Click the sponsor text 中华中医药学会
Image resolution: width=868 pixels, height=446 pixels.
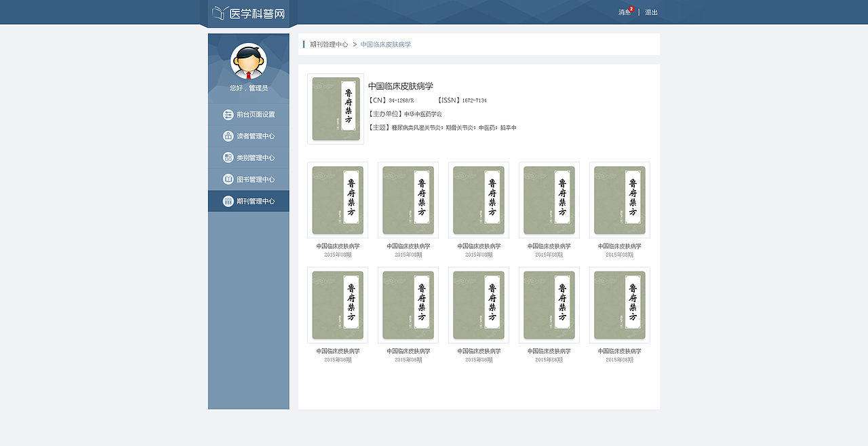pos(423,114)
